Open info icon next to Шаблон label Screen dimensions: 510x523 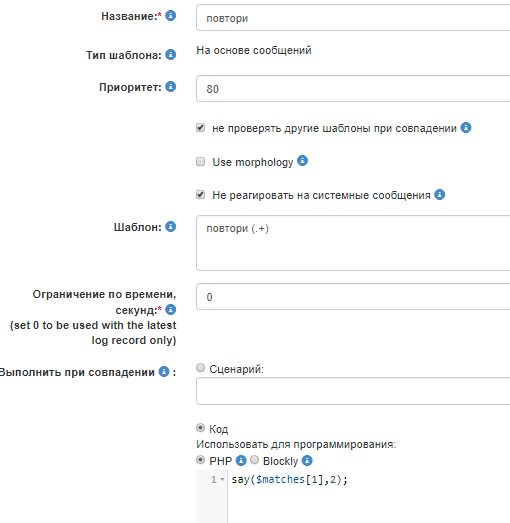pos(170,226)
